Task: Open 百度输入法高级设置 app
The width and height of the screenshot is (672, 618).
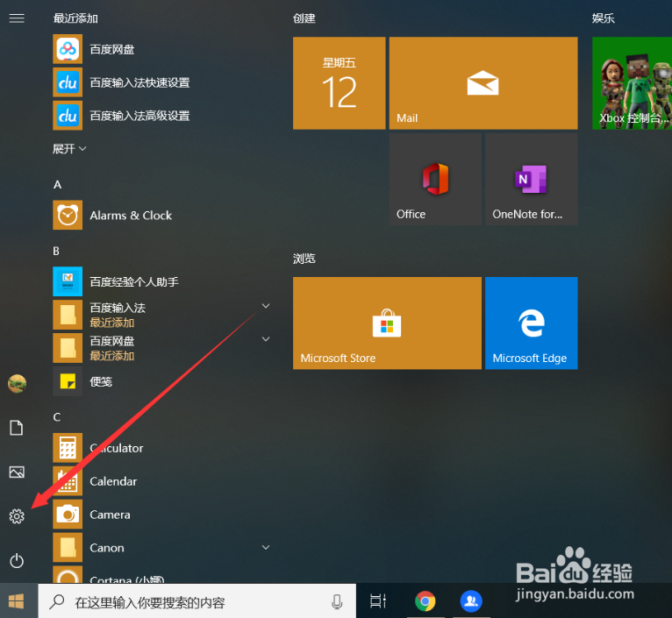Action: (x=163, y=116)
